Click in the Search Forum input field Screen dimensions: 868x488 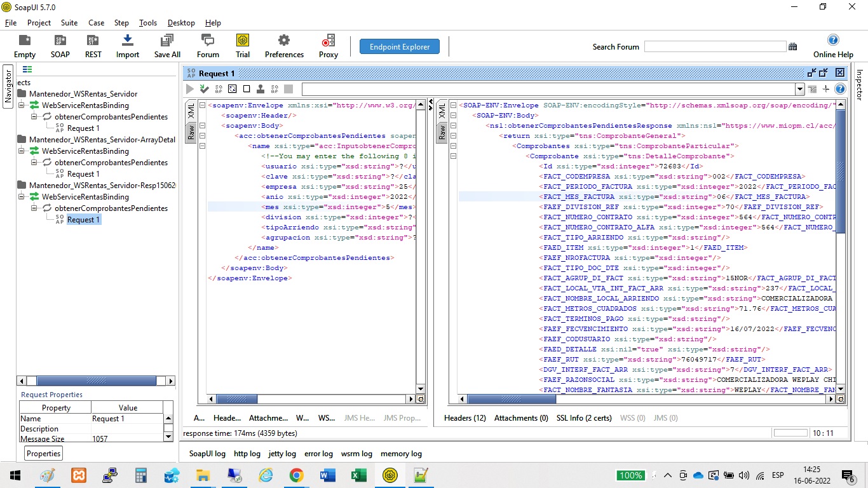(x=715, y=46)
